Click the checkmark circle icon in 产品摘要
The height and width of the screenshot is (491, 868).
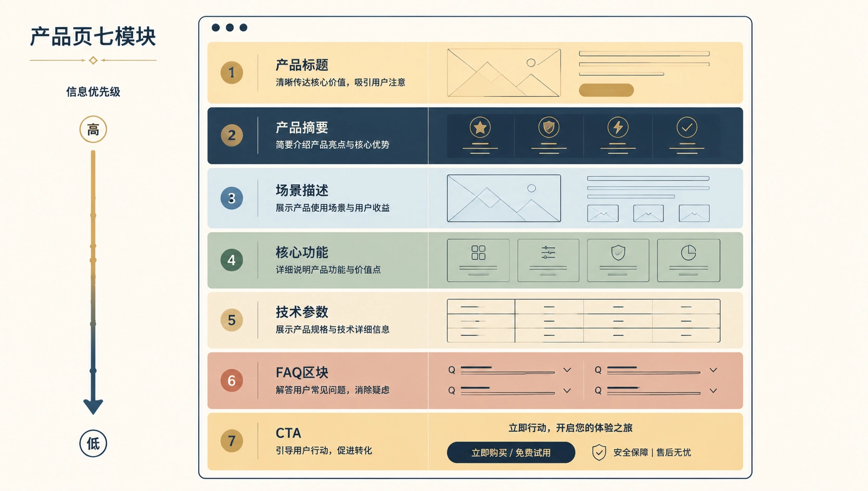[x=687, y=127]
